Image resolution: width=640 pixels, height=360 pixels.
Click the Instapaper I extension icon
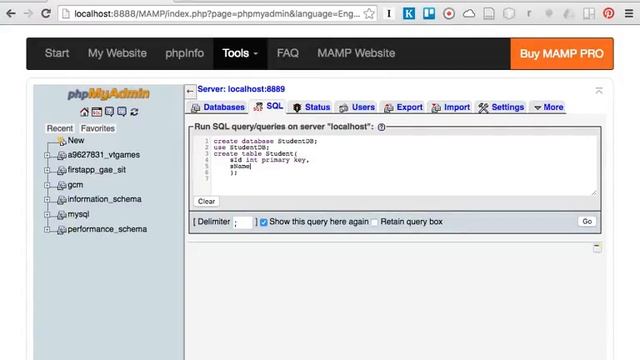tap(389, 13)
